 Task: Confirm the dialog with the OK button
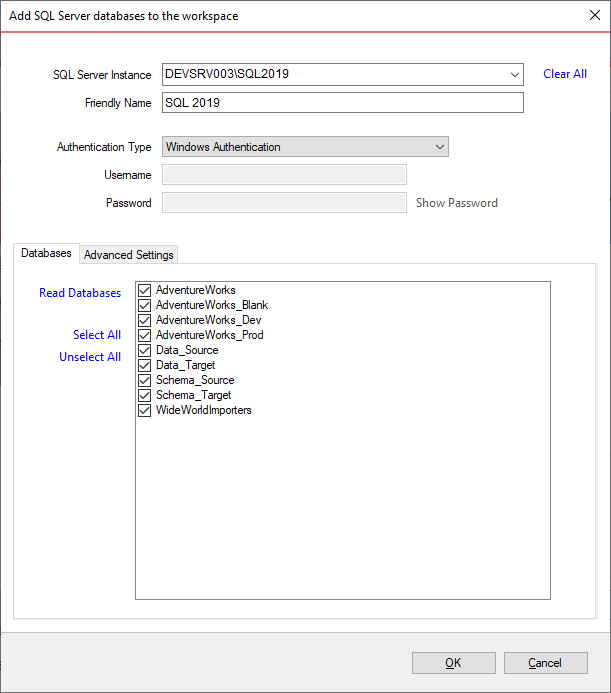(x=454, y=663)
